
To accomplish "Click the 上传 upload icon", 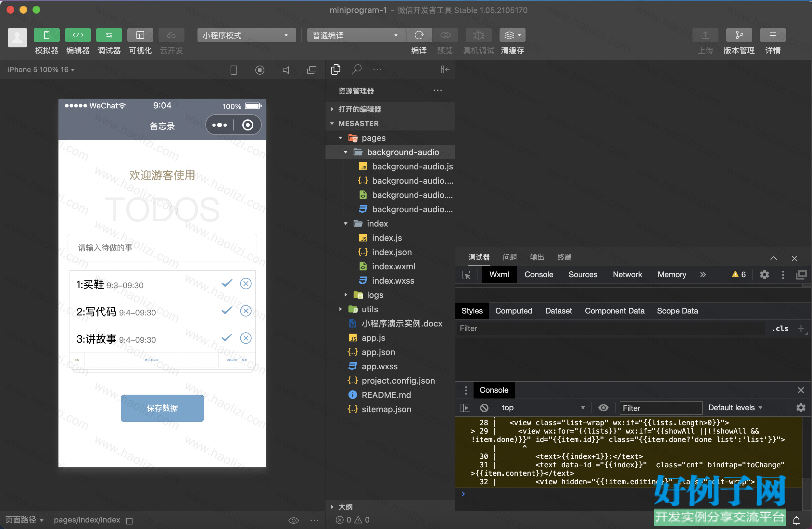I will (x=705, y=35).
